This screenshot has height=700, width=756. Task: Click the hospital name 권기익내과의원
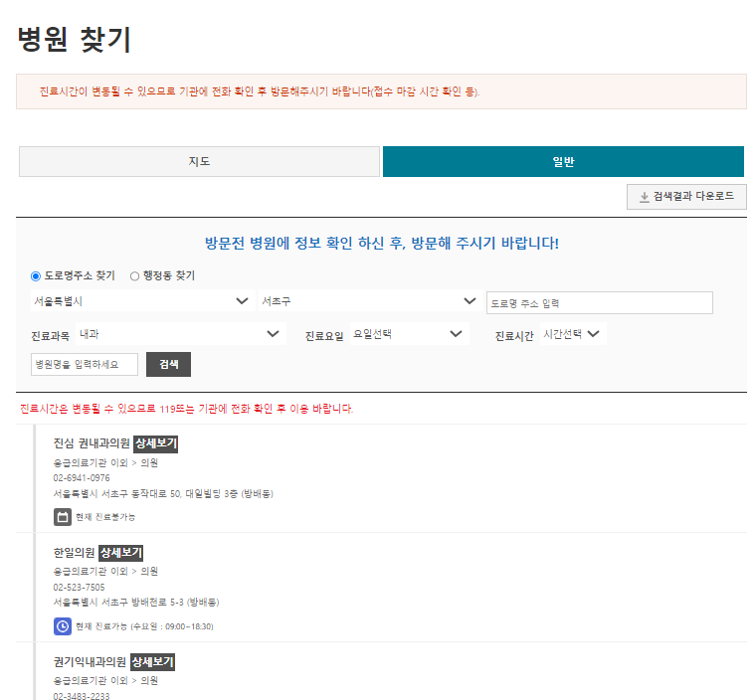pos(90,662)
